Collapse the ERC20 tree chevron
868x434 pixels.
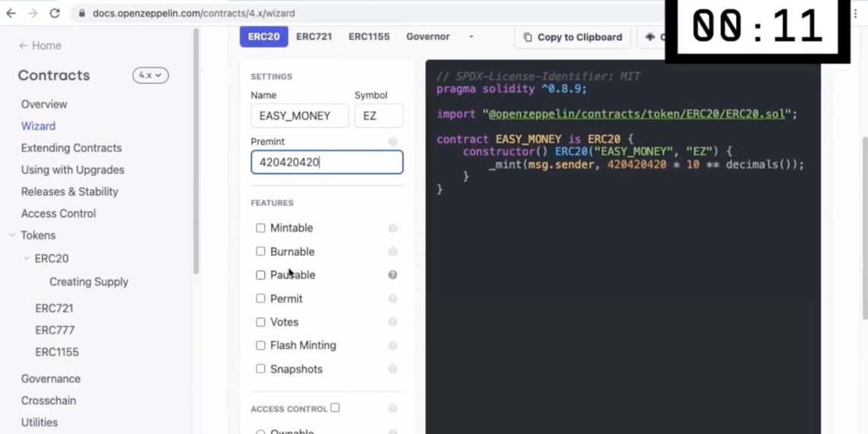26,259
